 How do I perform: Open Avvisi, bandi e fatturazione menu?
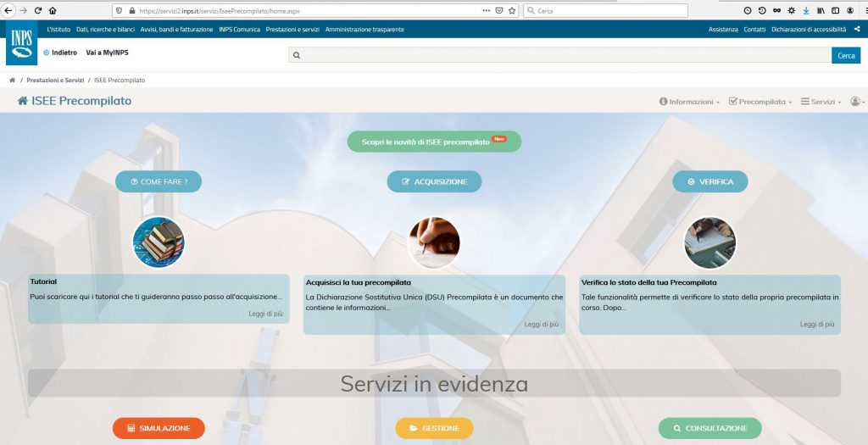(x=176, y=30)
